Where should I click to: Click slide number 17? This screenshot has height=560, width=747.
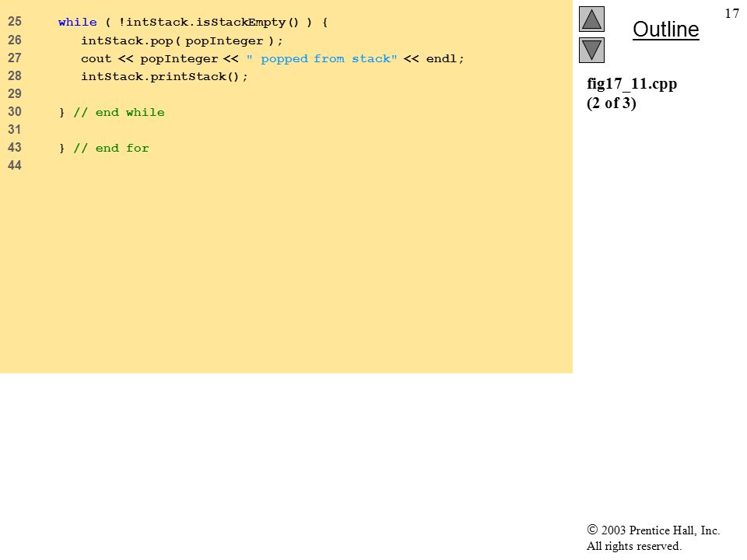731,13
